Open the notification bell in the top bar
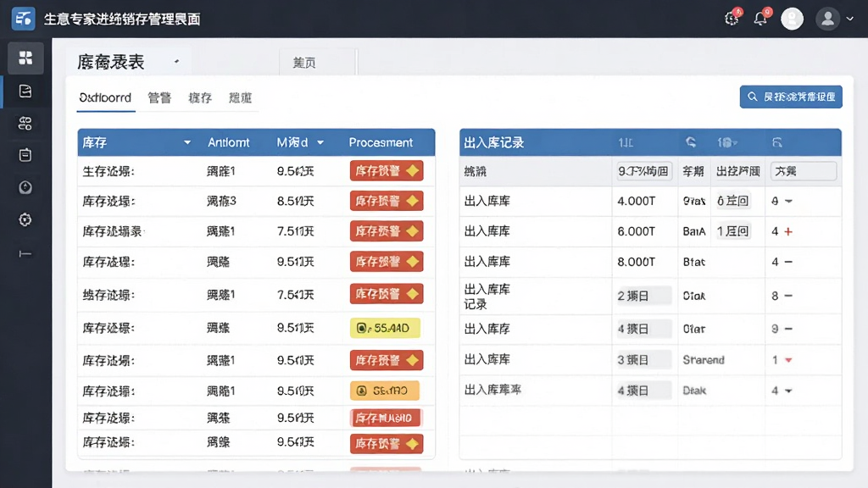 click(761, 19)
